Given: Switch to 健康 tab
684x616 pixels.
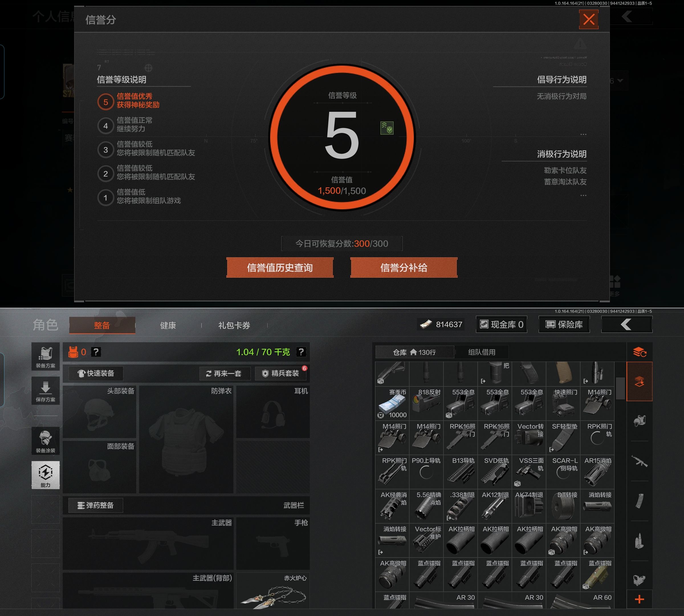Looking at the screenshot, I should click(x=168, y=325).
